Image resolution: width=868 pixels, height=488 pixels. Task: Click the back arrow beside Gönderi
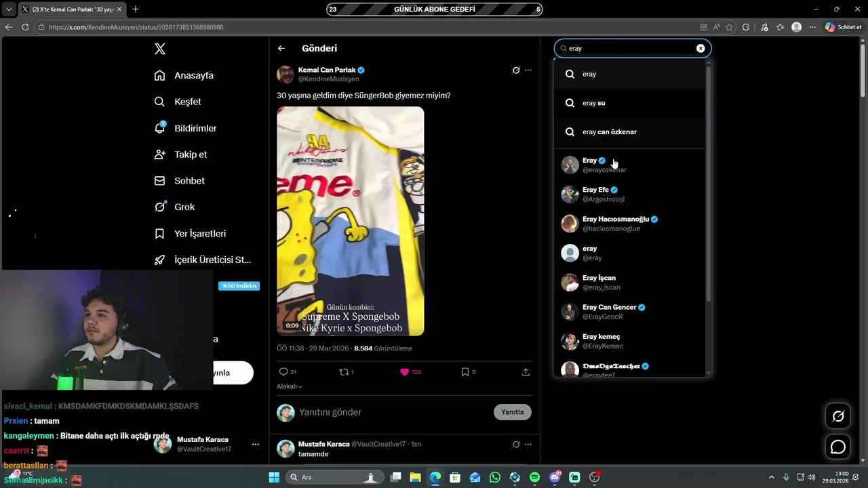[x=281, y=48]
